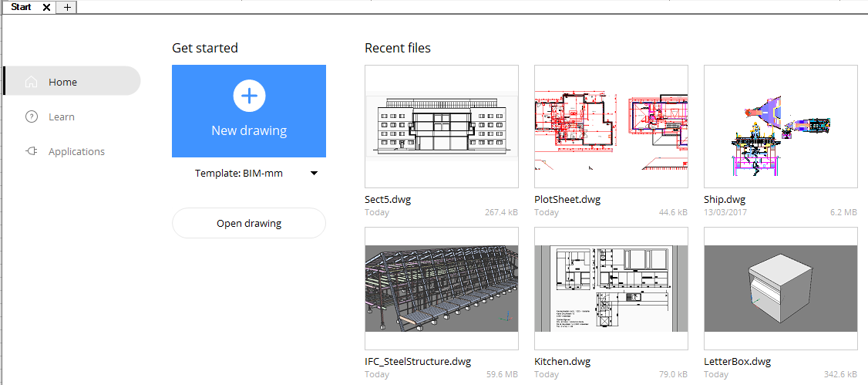868x385 pixels.
Task: Open the Ship.dwg thumbnail
Action: [780, 126]
